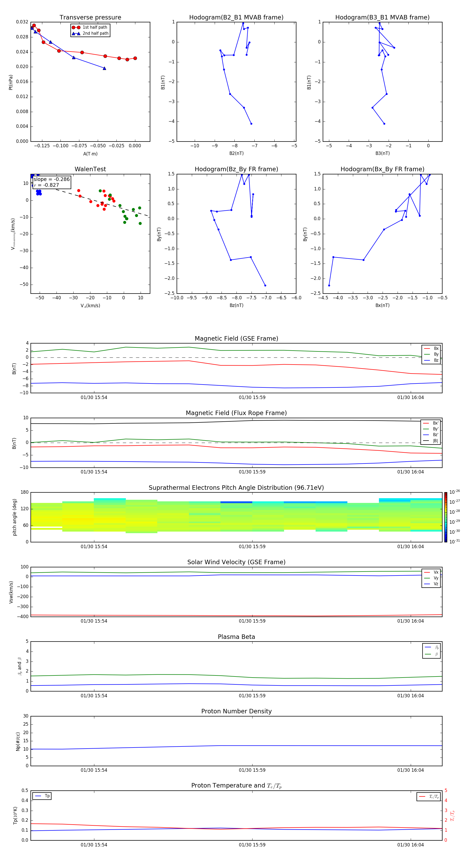
Task: Click the "r = -0.827" annotation text
Action: [x=47, y=185]
